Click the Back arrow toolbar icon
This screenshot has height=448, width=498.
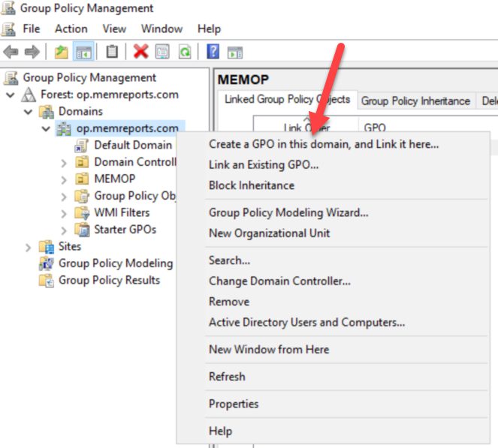tap(11, 52)
